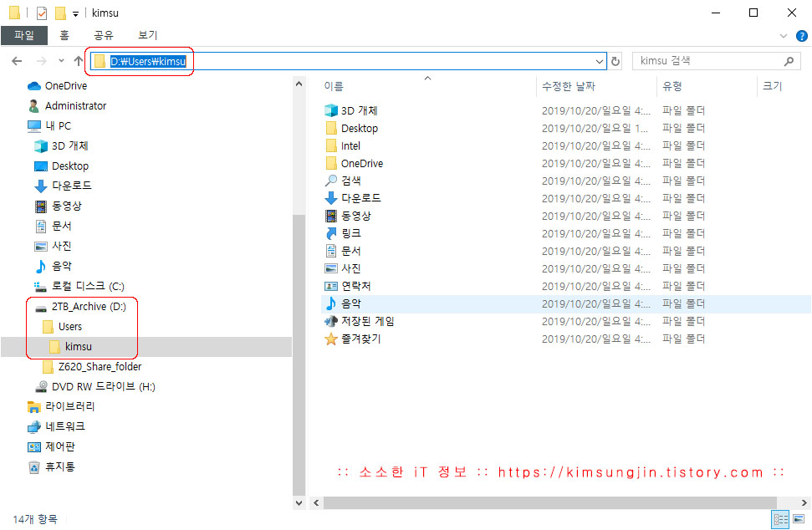The height and width of the screenshot is (530, 812).
Task: Sort by 크기 column header
Action: click(x=772, y=86)
